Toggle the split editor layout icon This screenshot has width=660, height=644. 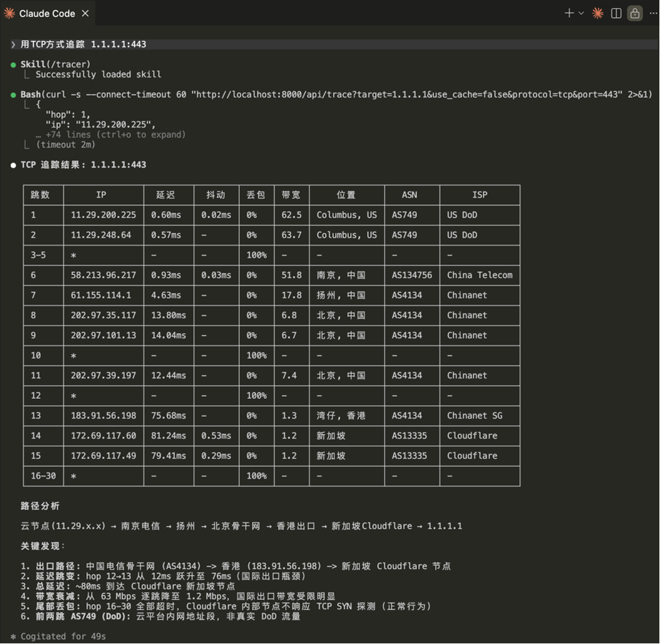pyautogui.click(x=616, y=13)
